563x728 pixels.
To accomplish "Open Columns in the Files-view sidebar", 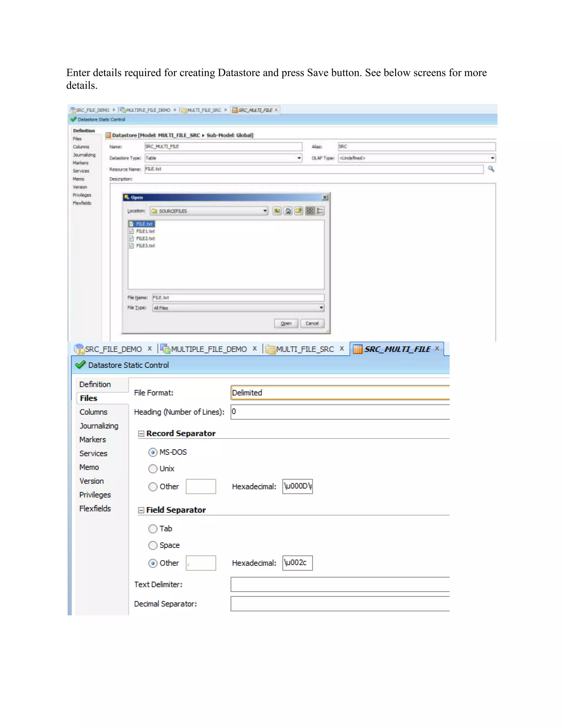I will pyautogui.click(x=93, y=412).
